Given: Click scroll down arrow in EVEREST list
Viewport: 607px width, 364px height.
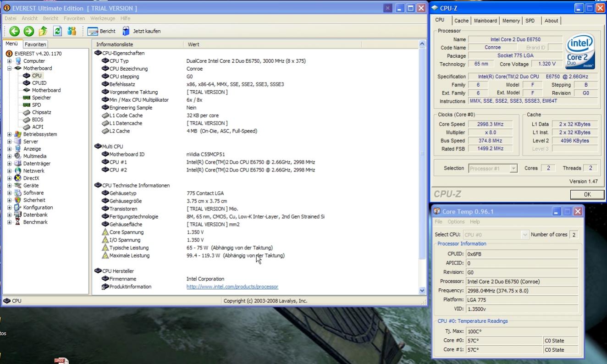Looking at the screenshot, I should tap(422, 291).
